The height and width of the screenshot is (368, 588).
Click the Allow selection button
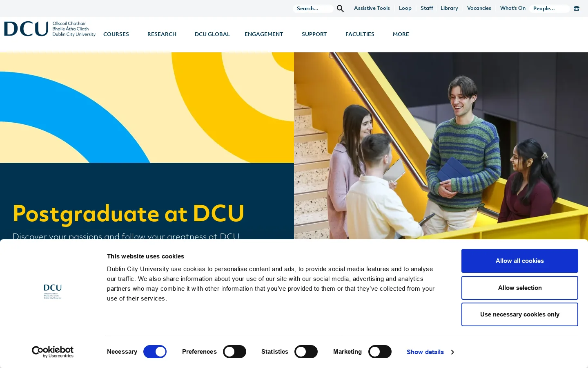[x=520, y=288]
